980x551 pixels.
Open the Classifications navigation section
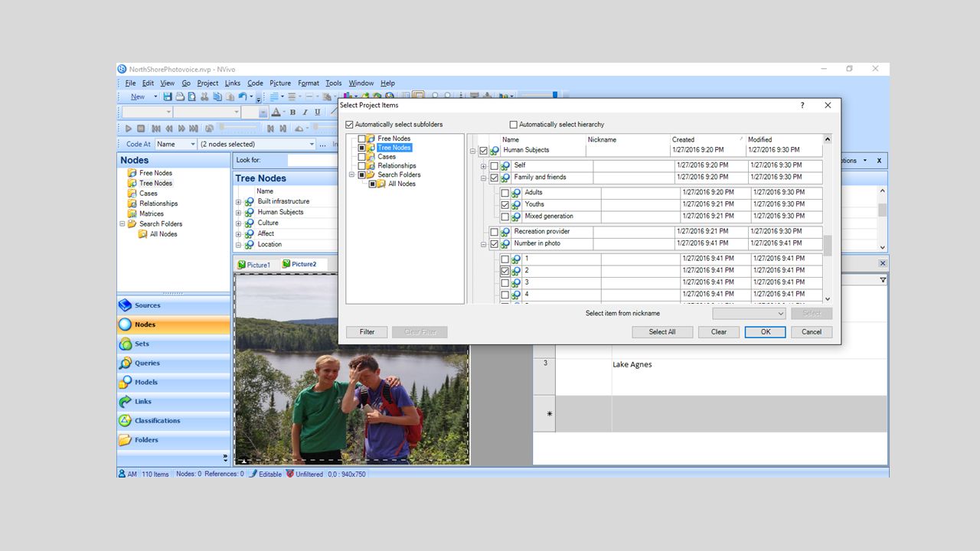173,420
